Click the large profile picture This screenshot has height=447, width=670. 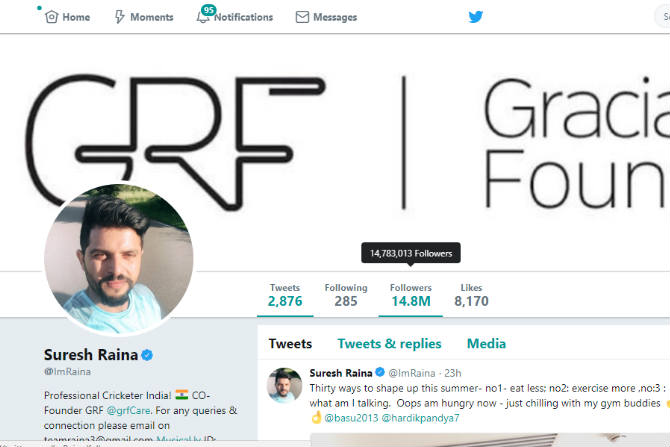click(118, 258)
